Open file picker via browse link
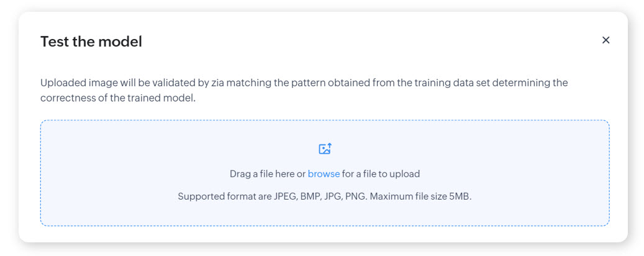Viewport: 644px width, 256px height. (324, 174)
